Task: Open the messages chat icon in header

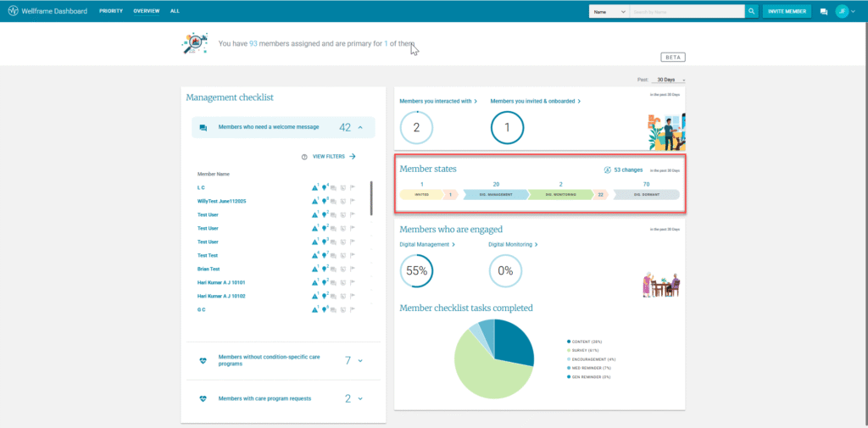Action: click(x=823, y=12)
